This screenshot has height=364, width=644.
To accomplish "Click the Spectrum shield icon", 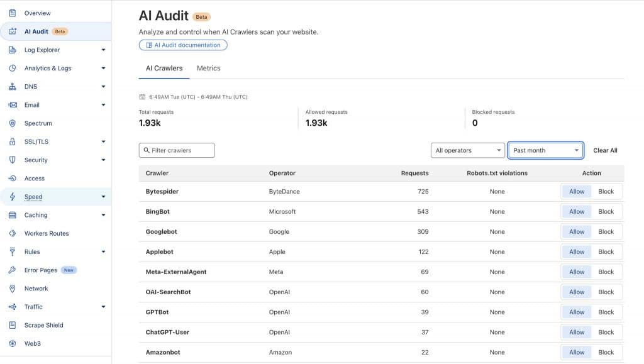I will pos(12,123).
